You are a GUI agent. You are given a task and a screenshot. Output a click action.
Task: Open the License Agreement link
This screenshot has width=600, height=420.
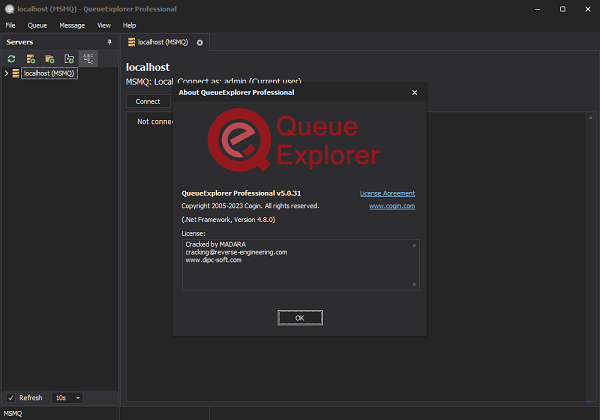[387, 193]
